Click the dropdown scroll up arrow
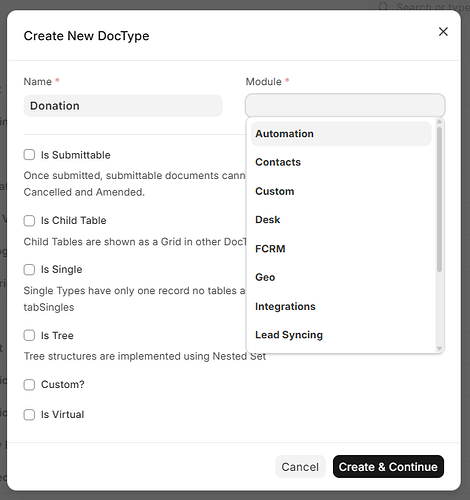 point(439,122)
